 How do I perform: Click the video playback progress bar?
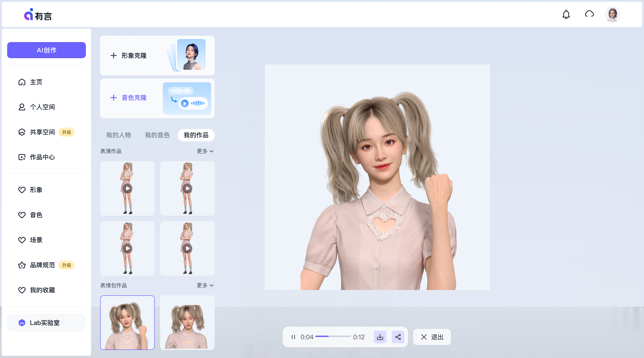click(333, 337)
